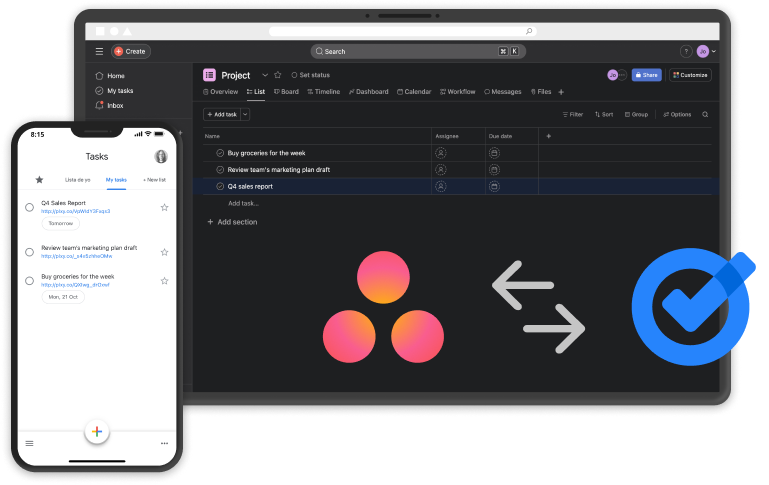Tap the colorful plus add task button
Viewport: 769px width, 485px height.
coord(97,432)
